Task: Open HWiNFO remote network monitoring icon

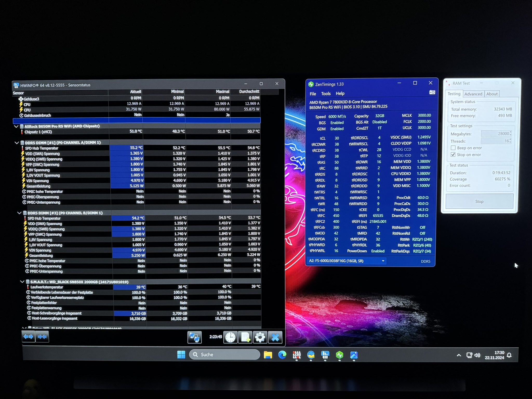Action: pos(194,337)
